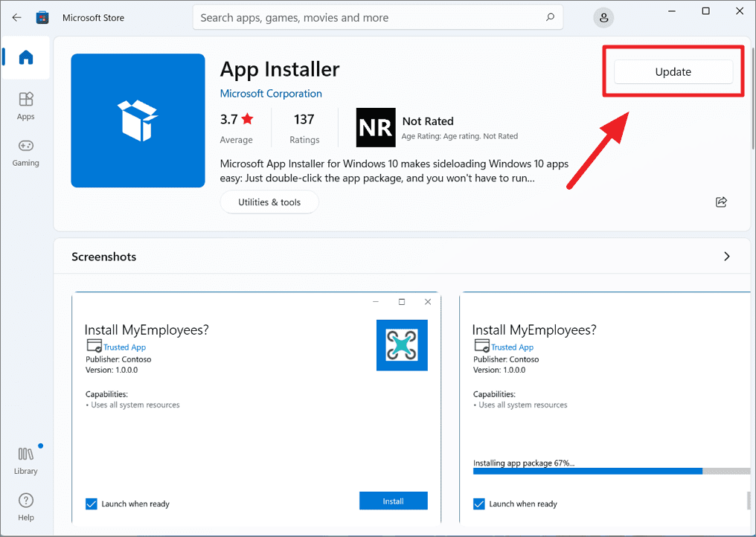Open the Library section
This screenshot has height=537, width=756.
(25, 461)
